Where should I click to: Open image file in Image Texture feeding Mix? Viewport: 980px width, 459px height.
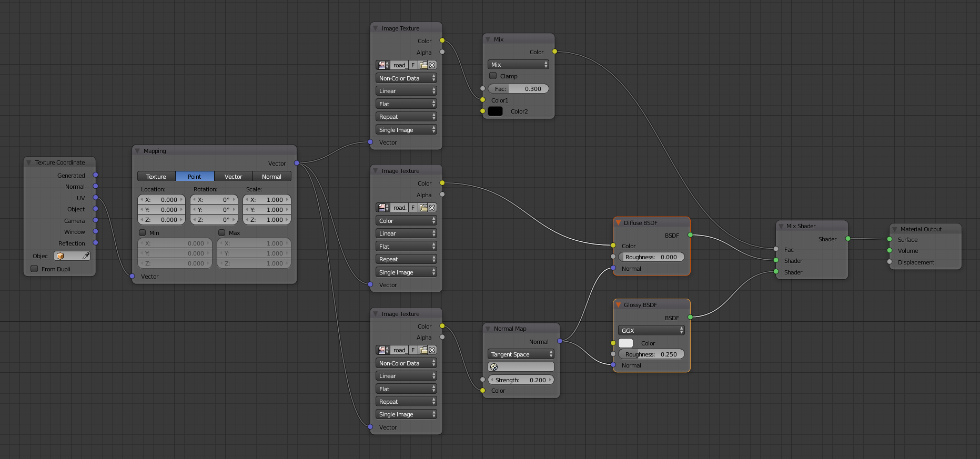coord(423,65)
